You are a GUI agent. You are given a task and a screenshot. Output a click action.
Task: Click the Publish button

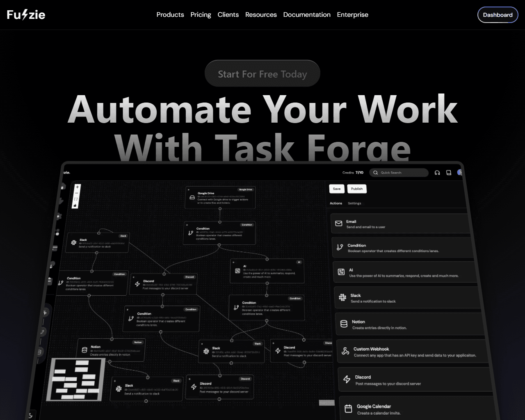coord(357,189)
